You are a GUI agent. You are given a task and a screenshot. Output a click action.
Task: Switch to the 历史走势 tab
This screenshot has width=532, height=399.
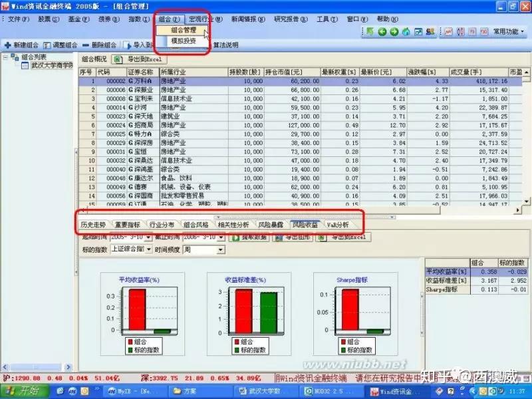(93, 225)
